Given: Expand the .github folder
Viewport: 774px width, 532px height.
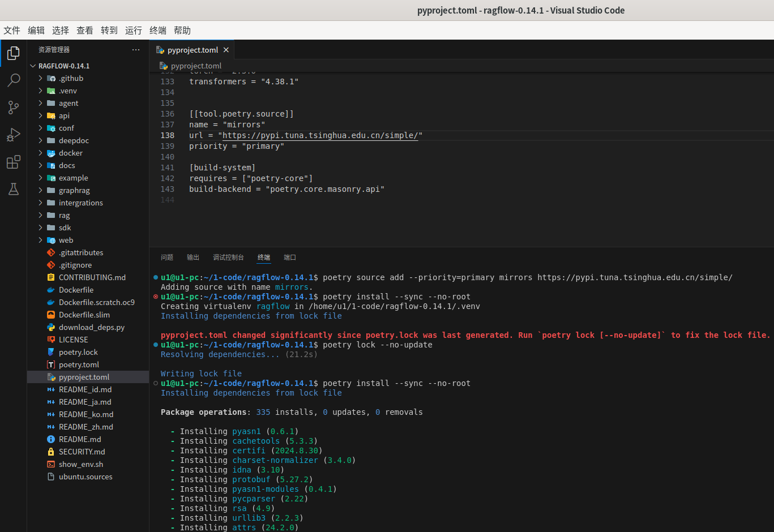Looking at the screenshot, I should click(40, 78).
